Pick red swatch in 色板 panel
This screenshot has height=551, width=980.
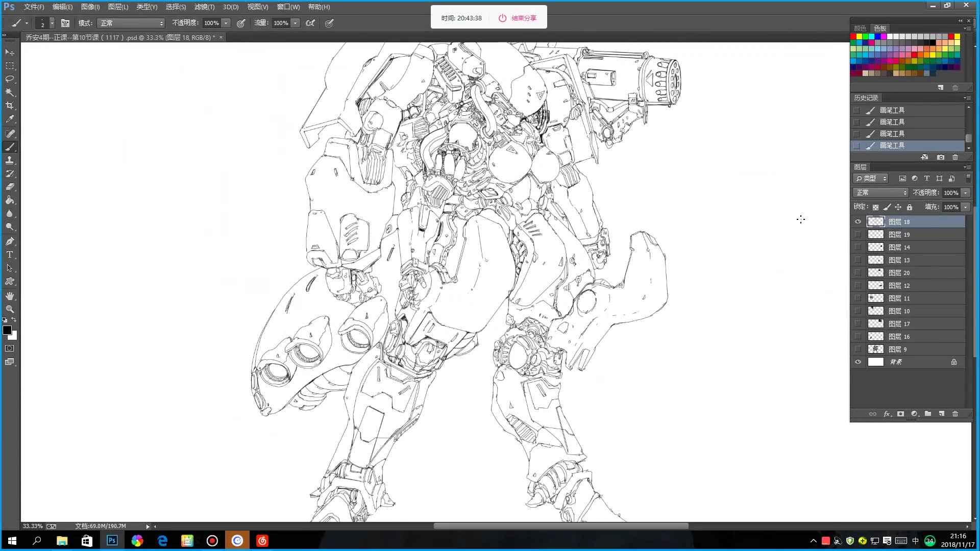pyautogui.click(x=853, y=36)
